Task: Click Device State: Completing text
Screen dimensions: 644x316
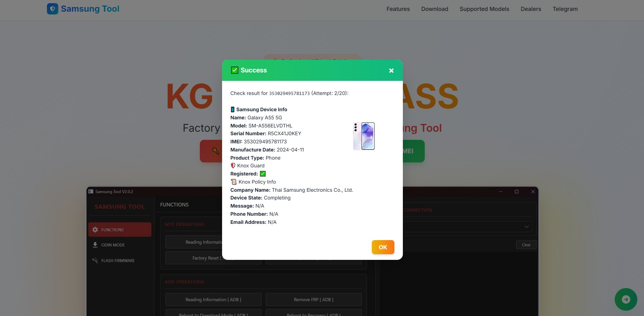Action: [261, 198]
